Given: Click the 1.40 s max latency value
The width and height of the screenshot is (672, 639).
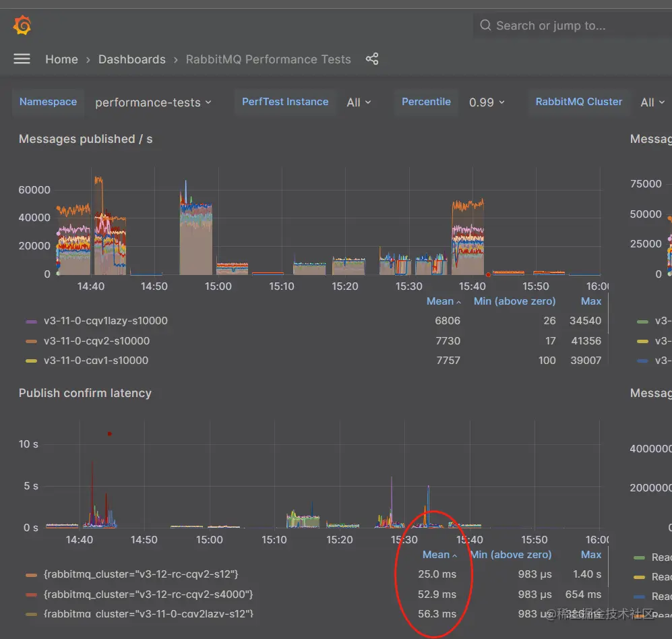Looking at the screenshot, I should tap(587, 574).
